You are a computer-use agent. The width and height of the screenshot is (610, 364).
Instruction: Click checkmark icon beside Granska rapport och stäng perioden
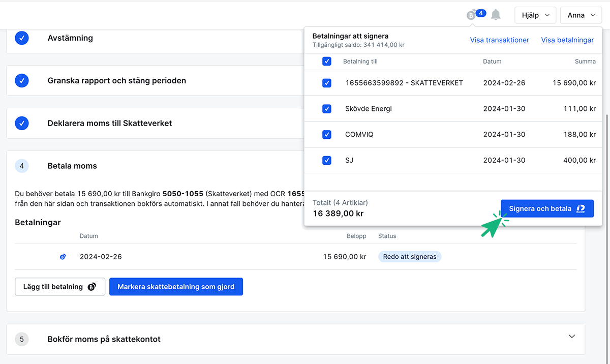[22, 81]
